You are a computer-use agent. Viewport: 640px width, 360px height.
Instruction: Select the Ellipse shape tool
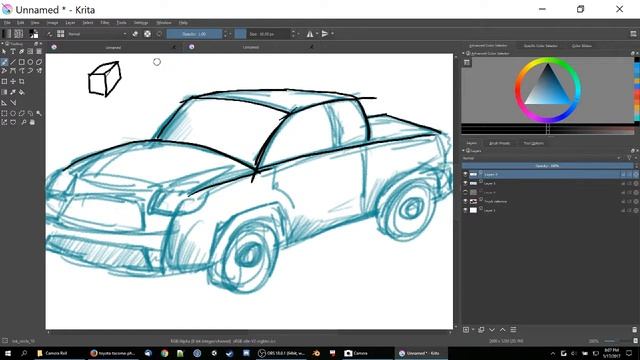click(30, 62)
